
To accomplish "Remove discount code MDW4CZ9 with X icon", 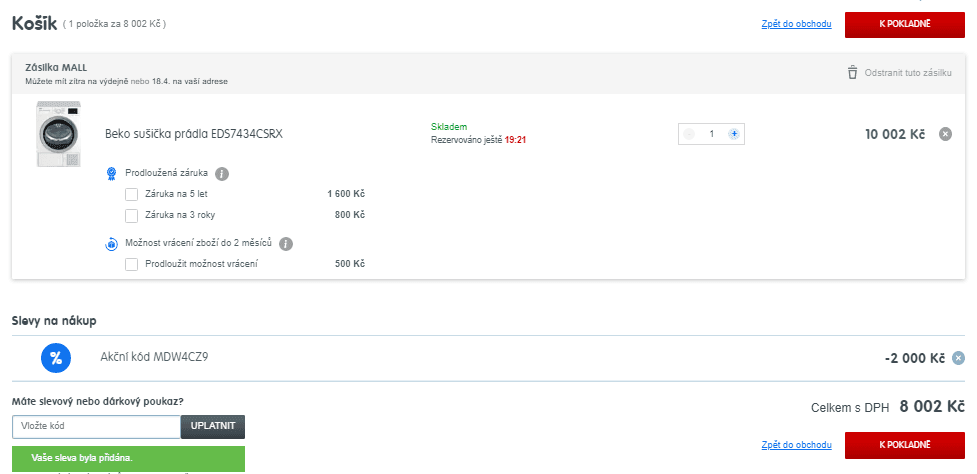I will [x=958, y=358].
